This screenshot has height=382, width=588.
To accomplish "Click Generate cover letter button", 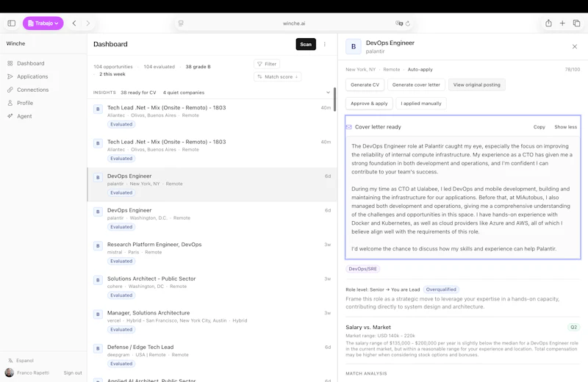I will pyautogui.click(x=416, y=84).
